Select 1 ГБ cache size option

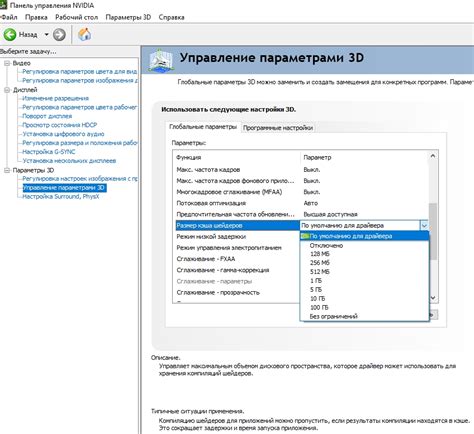pyautogui.click(x=364, y=281)
